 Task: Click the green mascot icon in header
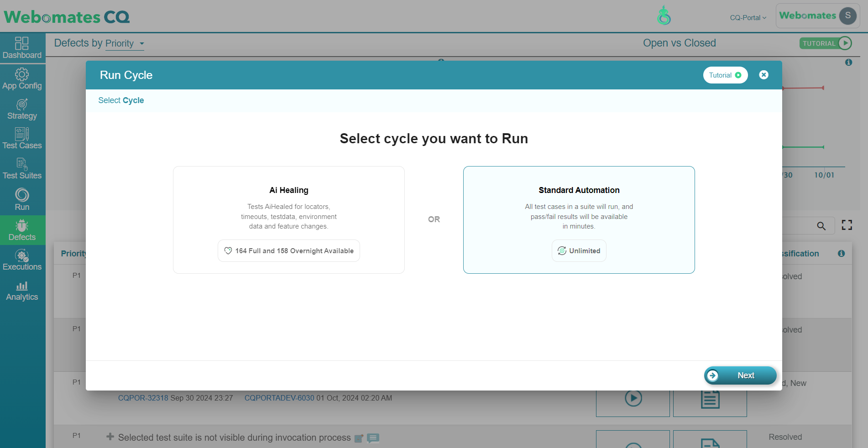coord(664,16)
